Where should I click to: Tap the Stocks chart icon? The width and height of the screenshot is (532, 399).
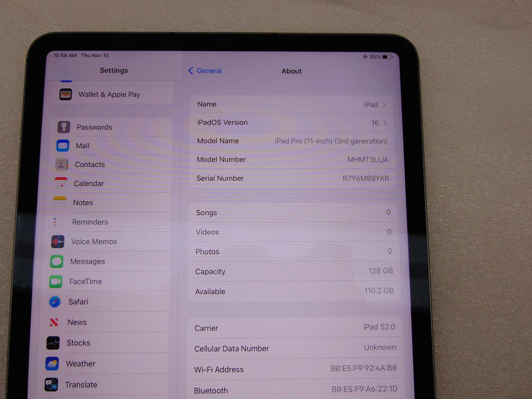(x=53, y=343)
